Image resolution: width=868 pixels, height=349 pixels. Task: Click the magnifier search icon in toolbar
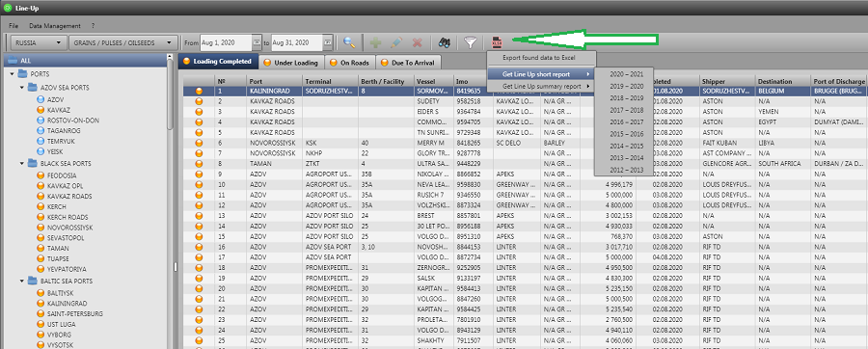tap(349, 42)
